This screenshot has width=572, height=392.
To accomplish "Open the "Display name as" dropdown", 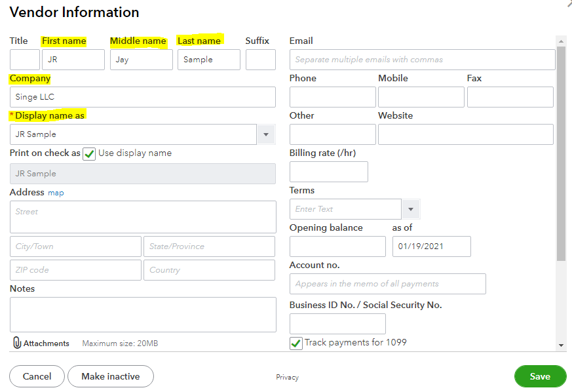I will tap(266, 134).
